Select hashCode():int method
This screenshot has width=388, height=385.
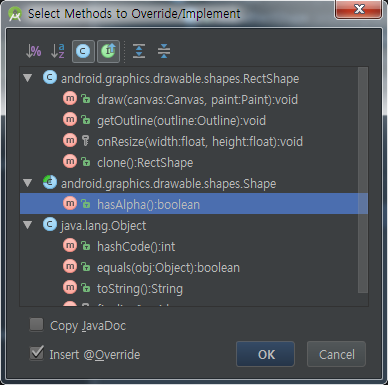coord(136,246)
